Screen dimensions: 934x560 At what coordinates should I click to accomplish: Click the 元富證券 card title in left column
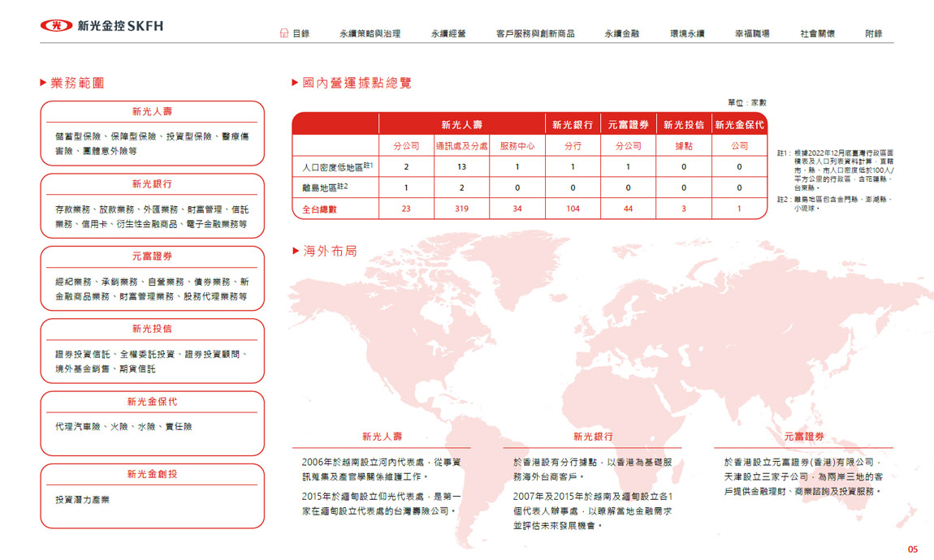click(152, 256)
